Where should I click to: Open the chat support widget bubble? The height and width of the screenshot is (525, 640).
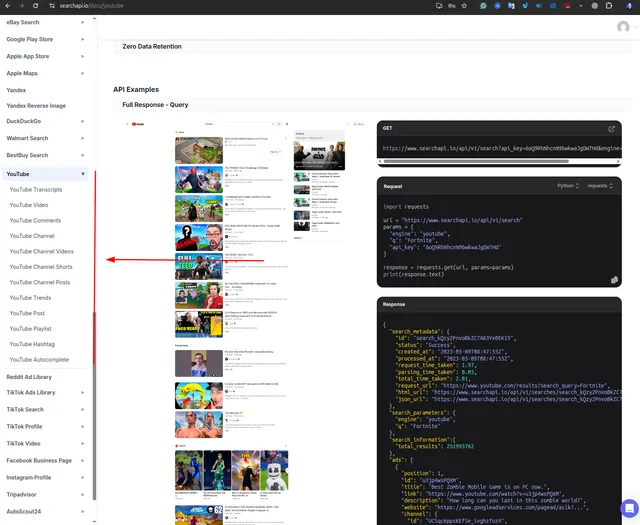click(629, 508)
